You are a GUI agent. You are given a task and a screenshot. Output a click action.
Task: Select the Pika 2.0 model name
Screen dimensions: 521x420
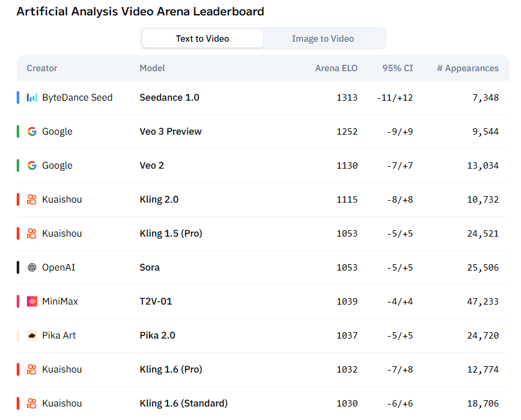[157, 335]
